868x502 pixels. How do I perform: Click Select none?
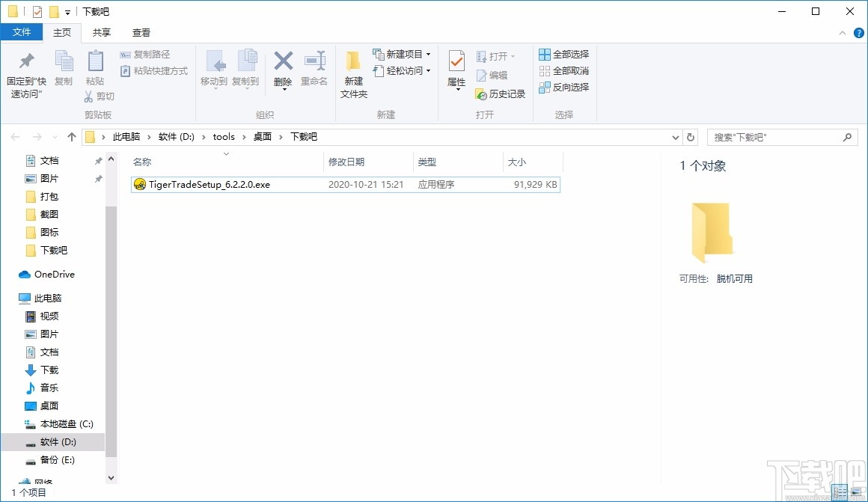563,71
